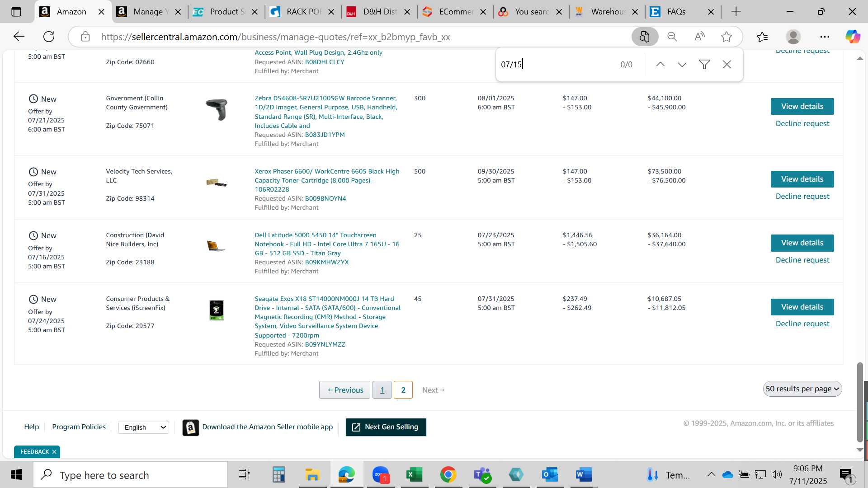868x488 pixels.
Task: Go to previous find result arrow
Action: click(x=660, y=64)
